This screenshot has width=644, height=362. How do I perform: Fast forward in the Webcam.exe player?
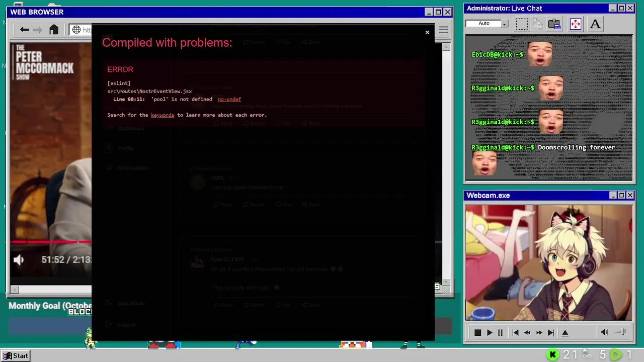pos(539,333)
